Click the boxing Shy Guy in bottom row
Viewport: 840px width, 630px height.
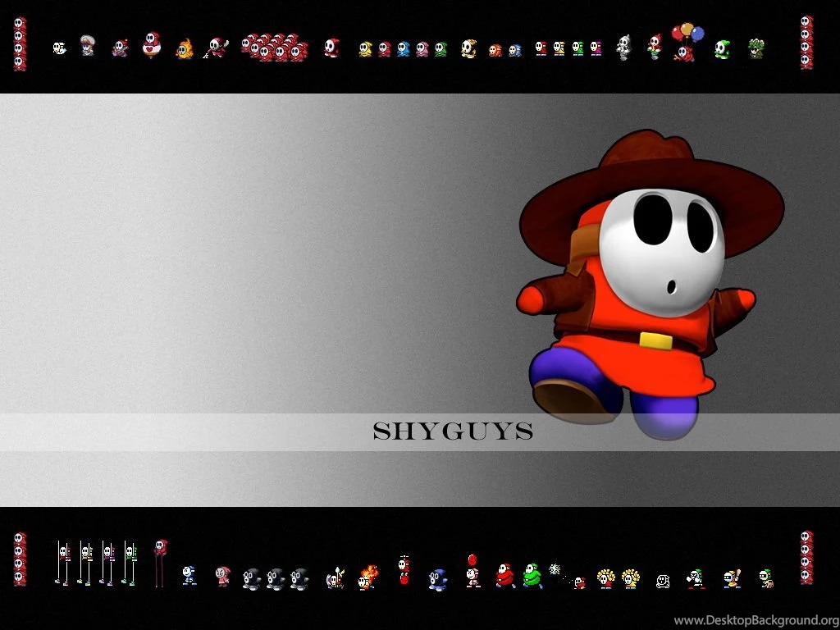[x=696, y=579]
